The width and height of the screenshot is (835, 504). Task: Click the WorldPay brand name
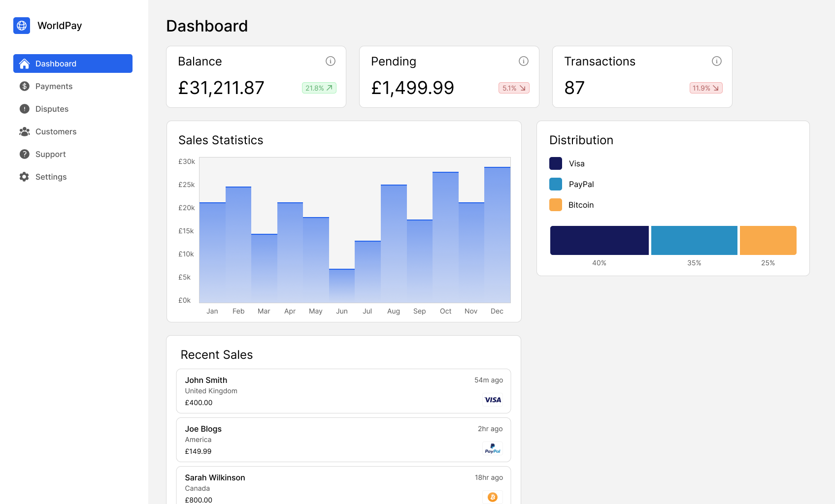point(60,26)
